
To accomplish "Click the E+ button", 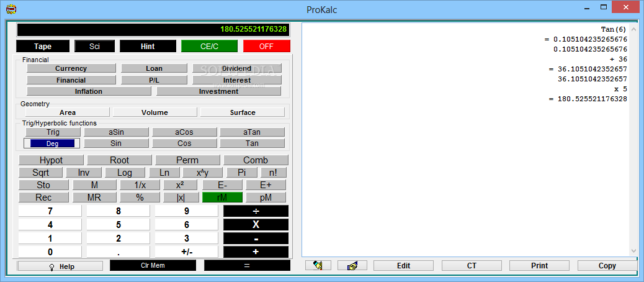I will pyautogui.click(x=266, y=185).
